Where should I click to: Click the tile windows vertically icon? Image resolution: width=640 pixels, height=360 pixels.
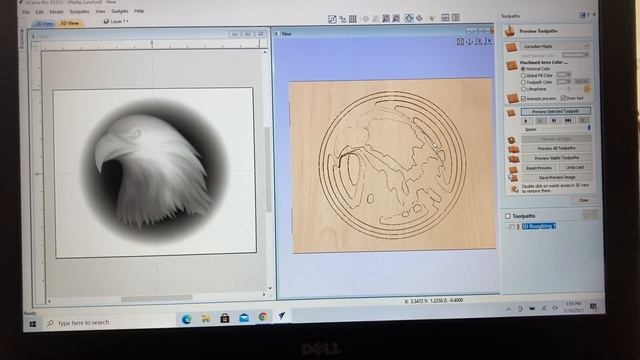coord(456,18)
